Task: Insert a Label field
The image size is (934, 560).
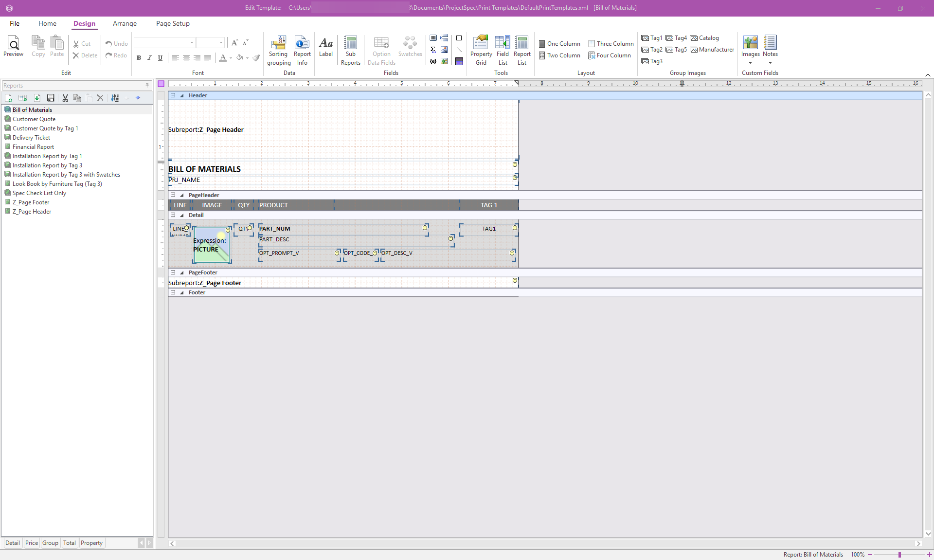Action: tap(326, 47)
